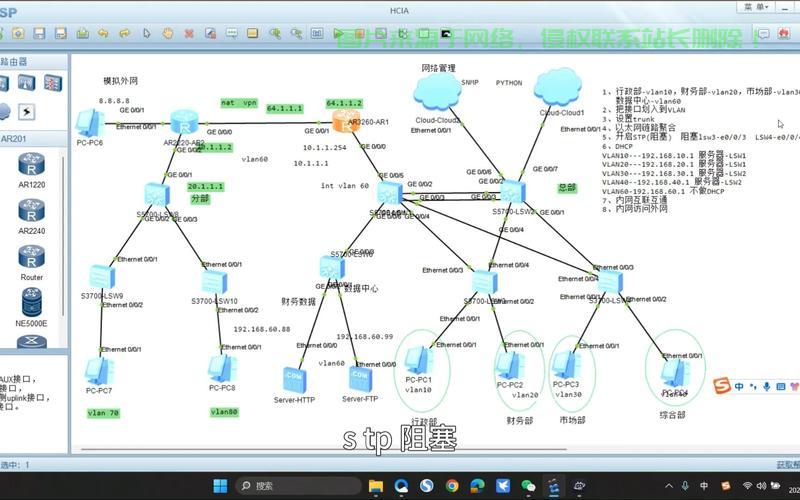Click the 'vlan 70' green label
This screenshot has width=800, height=500.
click(104, 413)
